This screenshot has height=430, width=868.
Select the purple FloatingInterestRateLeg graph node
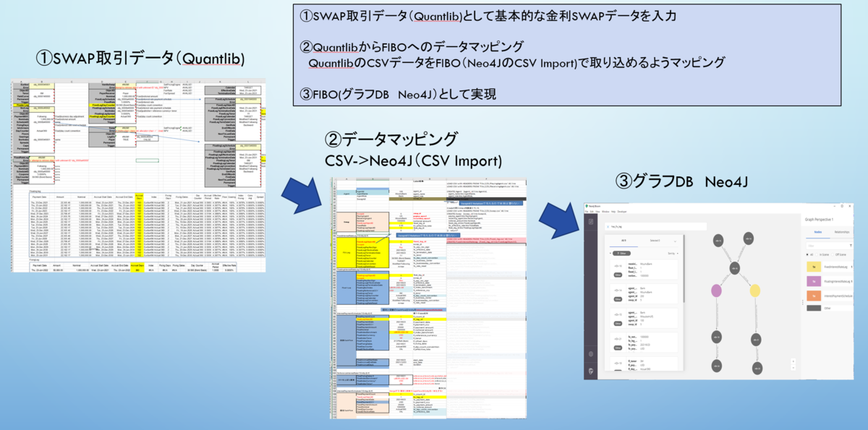716,291
